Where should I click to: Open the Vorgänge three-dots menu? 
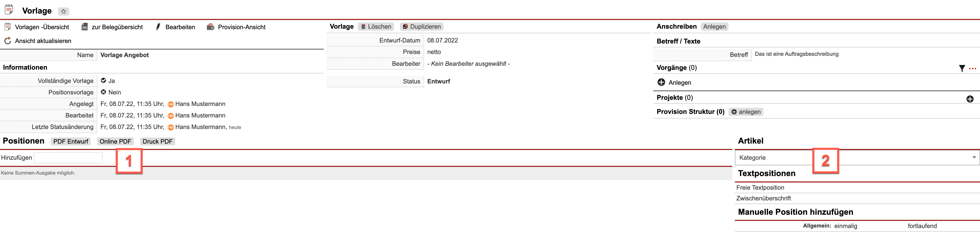(x=972, y=69)
